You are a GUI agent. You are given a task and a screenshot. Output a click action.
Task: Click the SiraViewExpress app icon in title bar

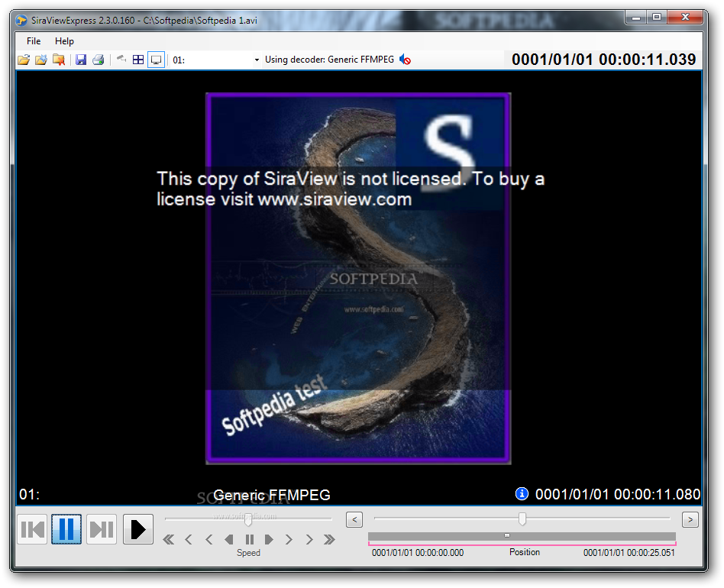(21, 21)
